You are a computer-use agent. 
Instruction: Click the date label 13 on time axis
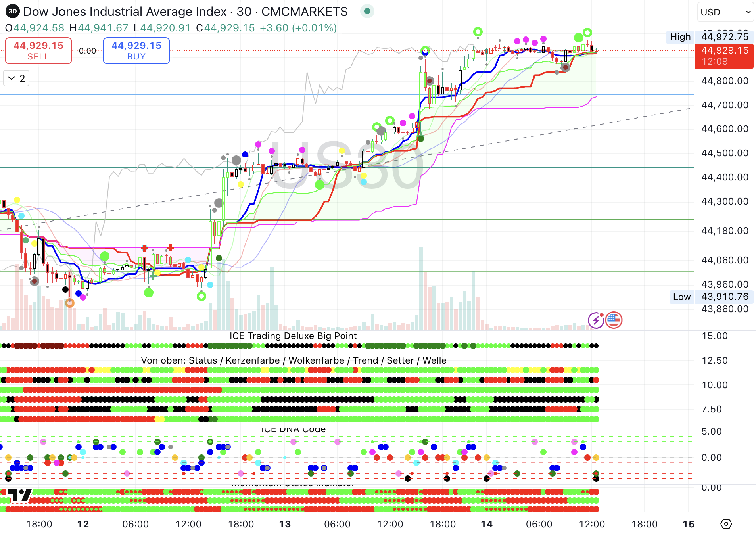285,524
